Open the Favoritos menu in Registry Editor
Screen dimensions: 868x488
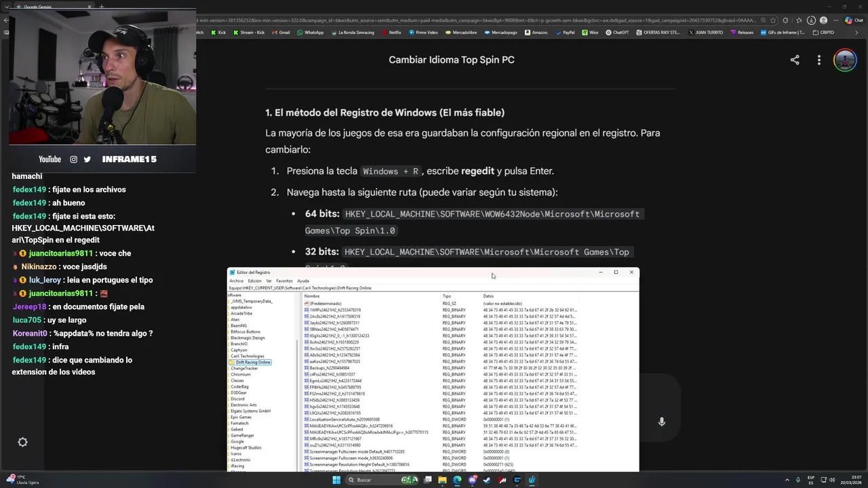[284, 281]
